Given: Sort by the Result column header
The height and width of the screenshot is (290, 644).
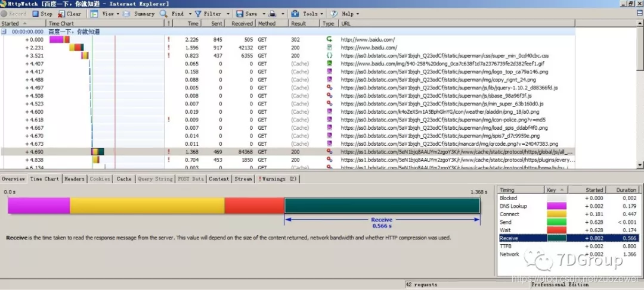Looking at the screenshot, I should click(304, 23).
